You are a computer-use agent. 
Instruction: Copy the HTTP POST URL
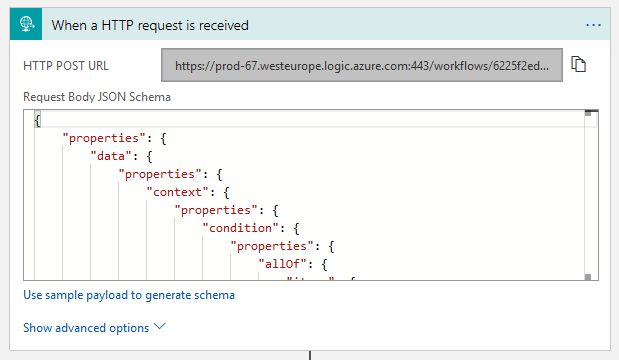[578, 64]
